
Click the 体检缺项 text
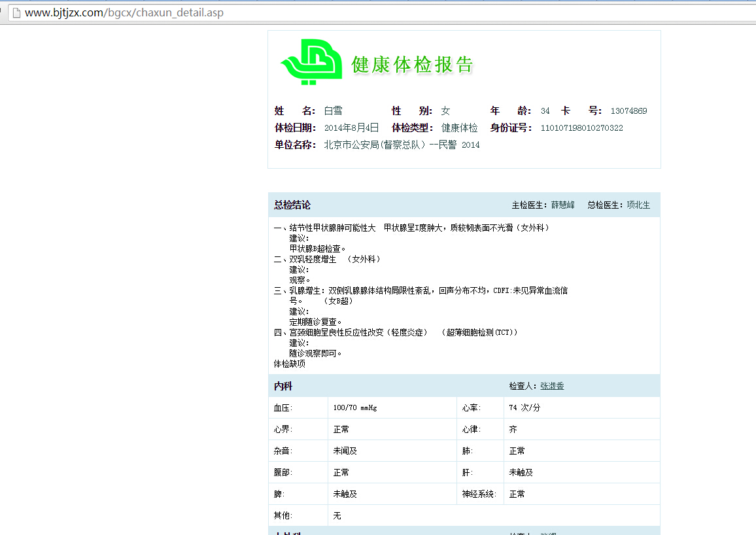click(x=289, y=364)
